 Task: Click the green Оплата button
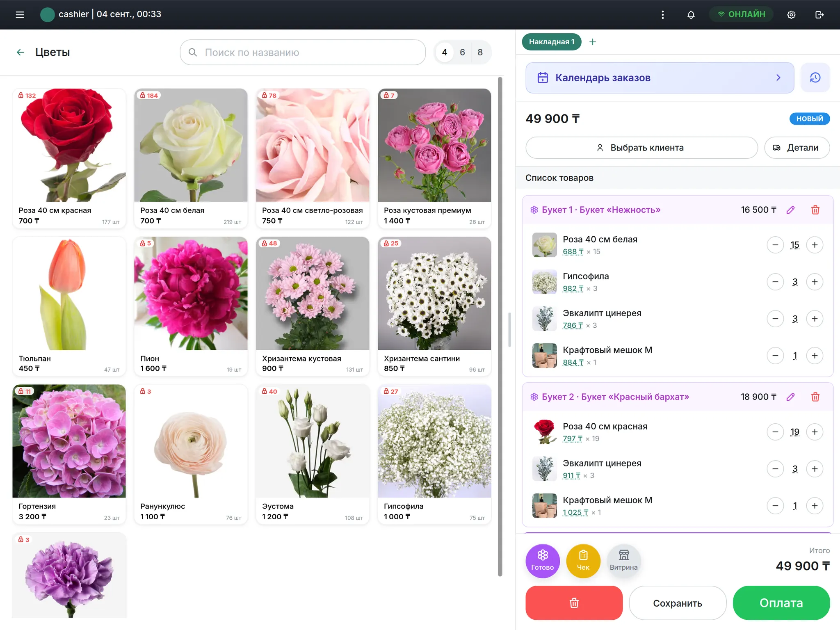[x=781, y=603]
